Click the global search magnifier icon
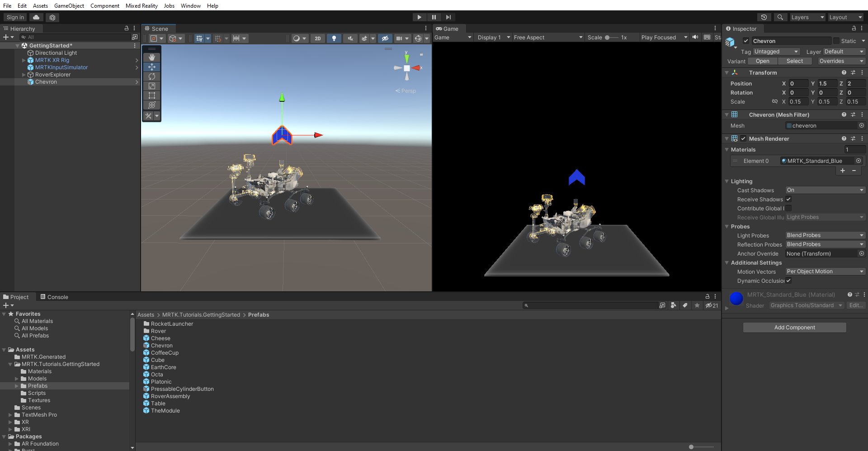Image resolution: width=868 pixels, height=451 pixels. 780,17
